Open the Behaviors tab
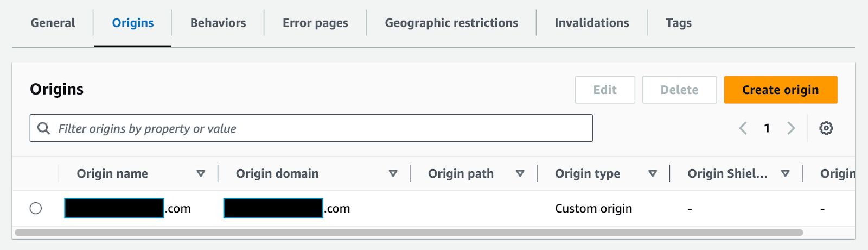The width and height of the screenshot is (868, 250). (x=218, y=23)
